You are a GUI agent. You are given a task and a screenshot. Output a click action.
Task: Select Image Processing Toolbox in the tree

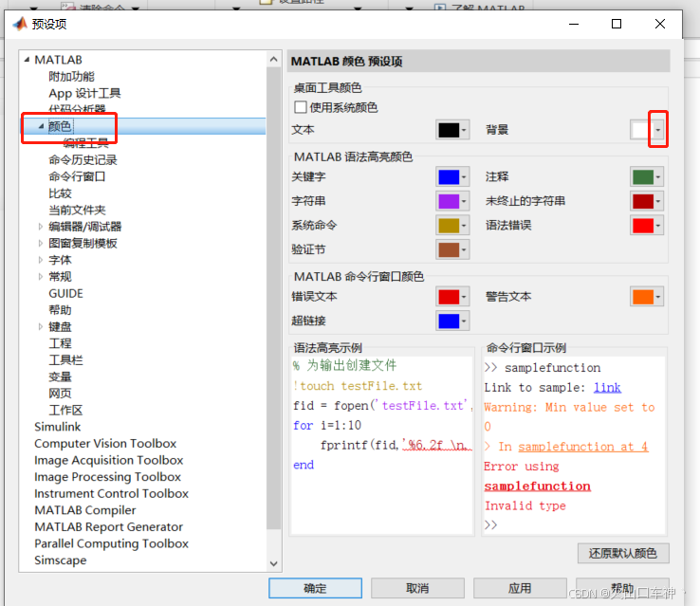[107, 477]
